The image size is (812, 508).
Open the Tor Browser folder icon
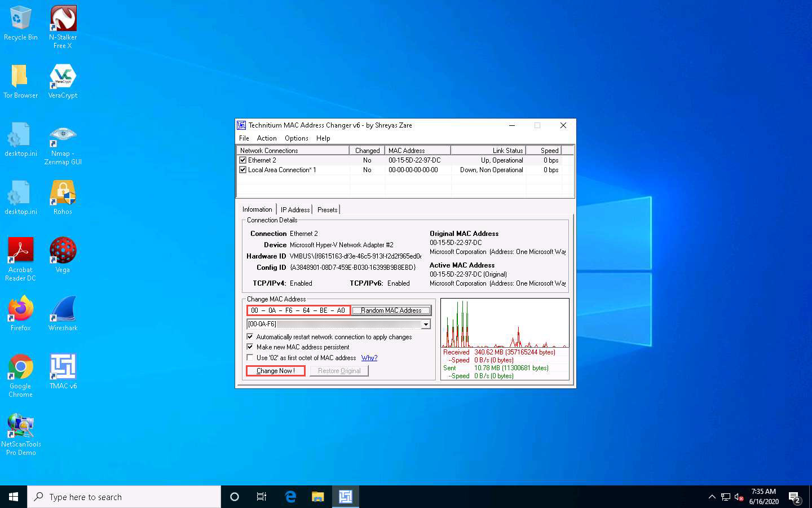click(21, 81)
